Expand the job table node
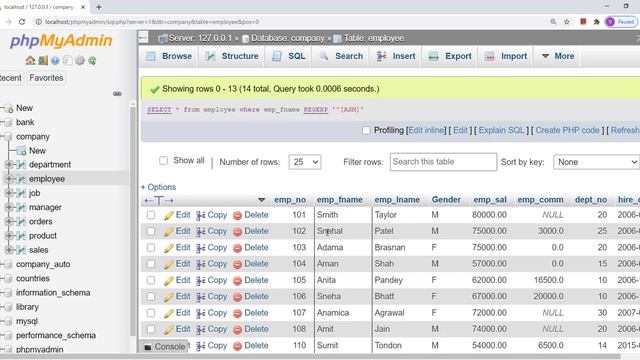Viewport: 640px width, 360px height. [x=9, y=193]
